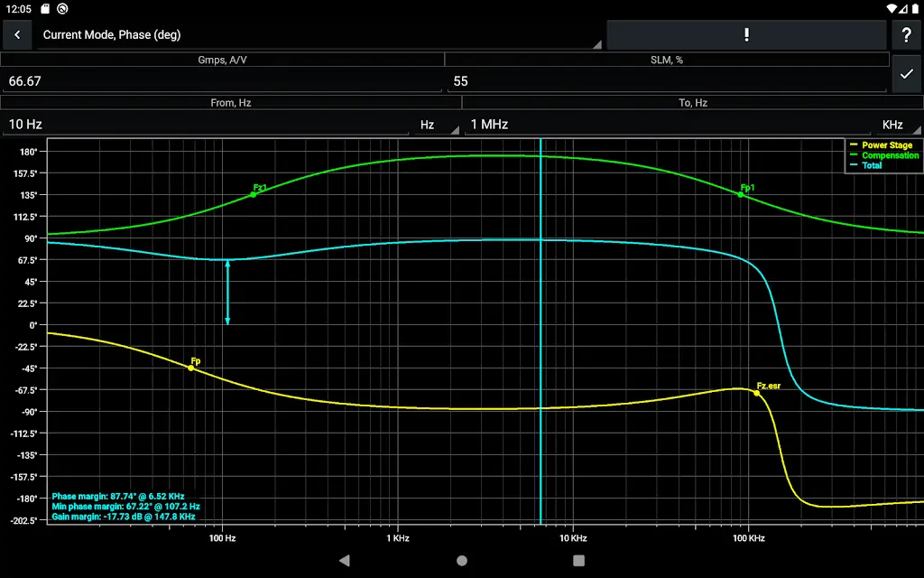
Task: Select the Fp1 marker on green curve
Action: (741, 194)
